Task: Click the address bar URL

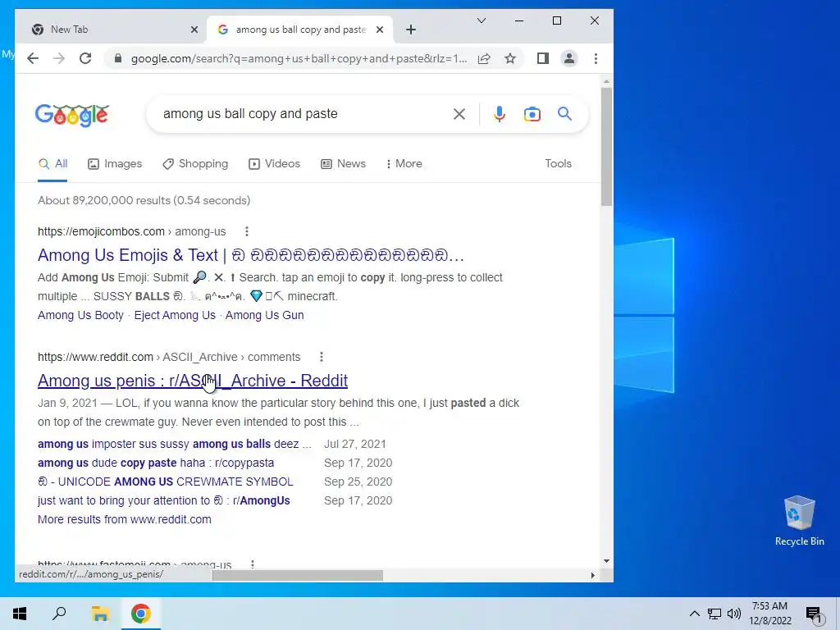Action: 299,58
